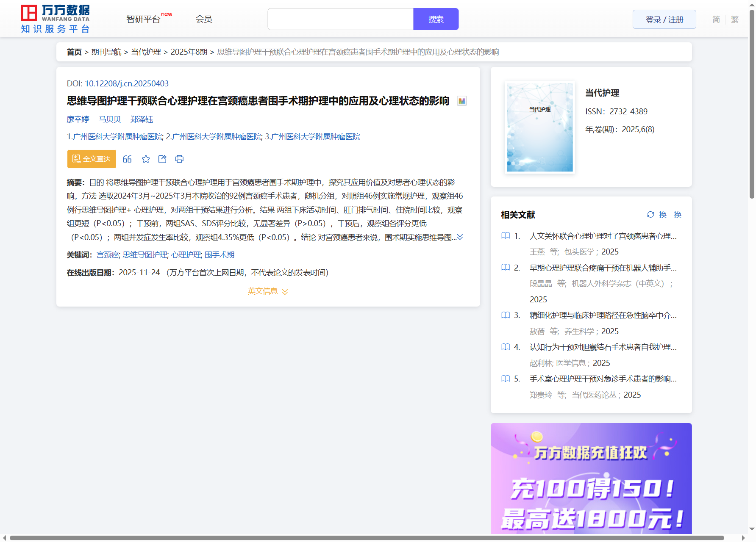Click the star favorite icon
The width and height of the screenshot is (756, 542).
point(146,159)
